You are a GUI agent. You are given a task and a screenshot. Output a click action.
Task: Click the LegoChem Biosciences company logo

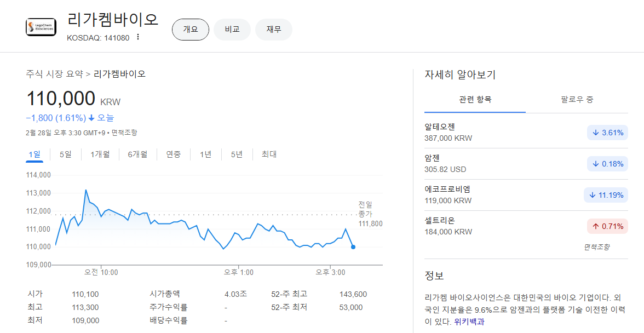click(x=41, y=27)
